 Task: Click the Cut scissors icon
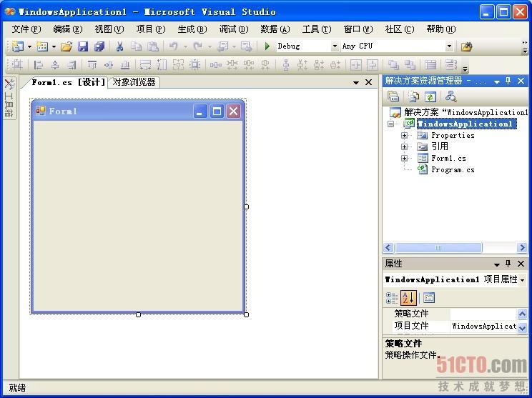coord(119,46)
